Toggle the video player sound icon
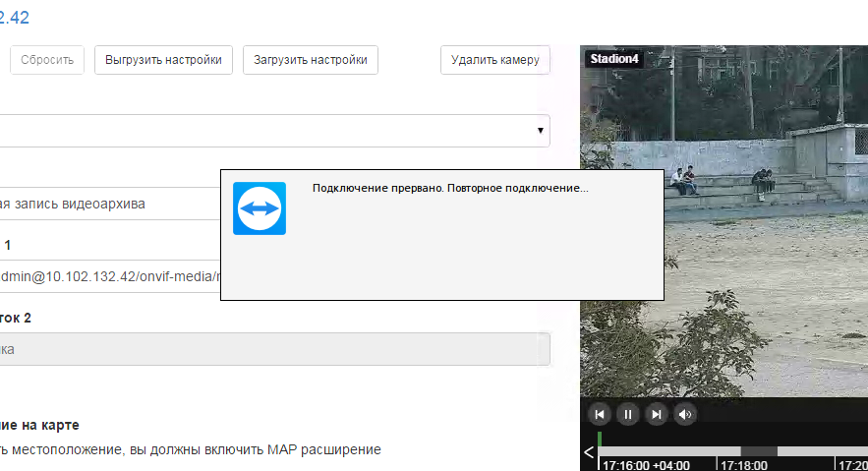The width and height of the screenshot is (868, 471). pyautogui.click(x=685, y=415)
